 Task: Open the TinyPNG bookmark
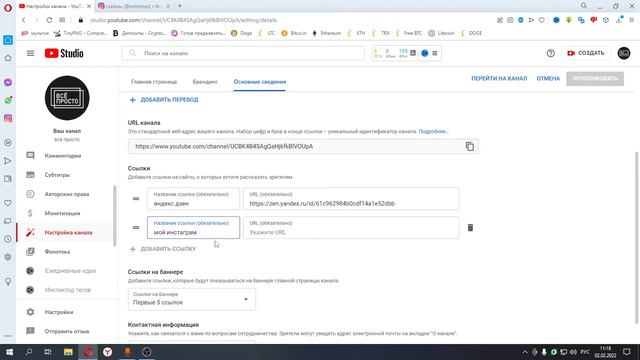click(x=80, y=33)
